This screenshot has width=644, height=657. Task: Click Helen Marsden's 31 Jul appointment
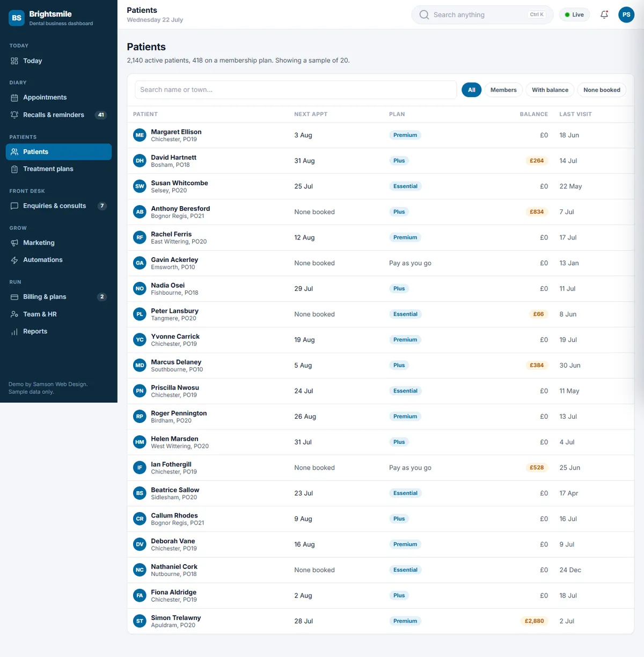coord(303,442)
